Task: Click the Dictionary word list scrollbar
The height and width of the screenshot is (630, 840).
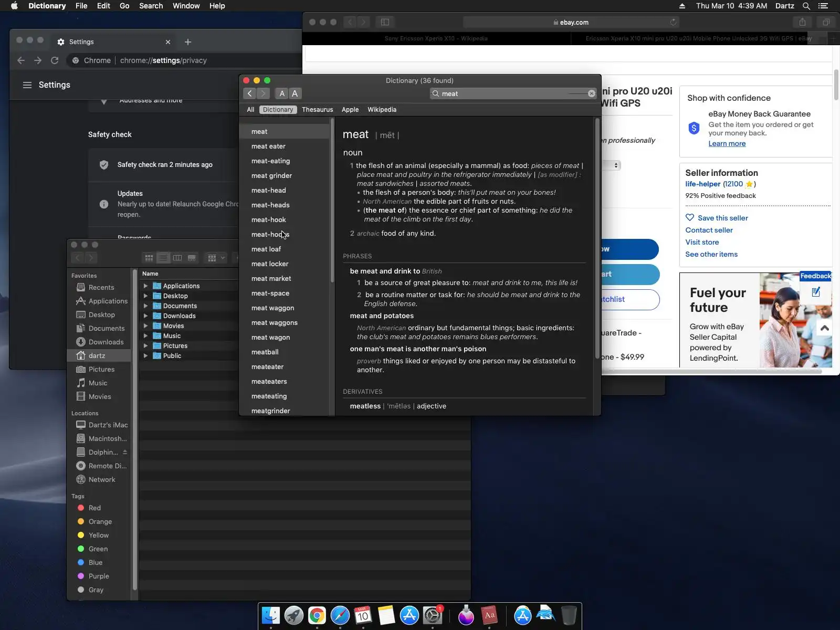Action: 332,201
